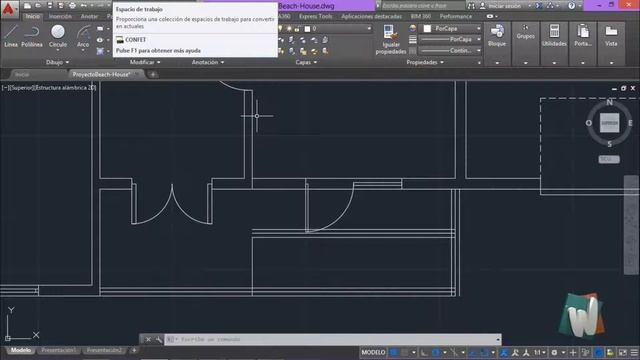Click the search binoculars icon
The height and width of the screenshot is (360, 640).
point(471,6)
